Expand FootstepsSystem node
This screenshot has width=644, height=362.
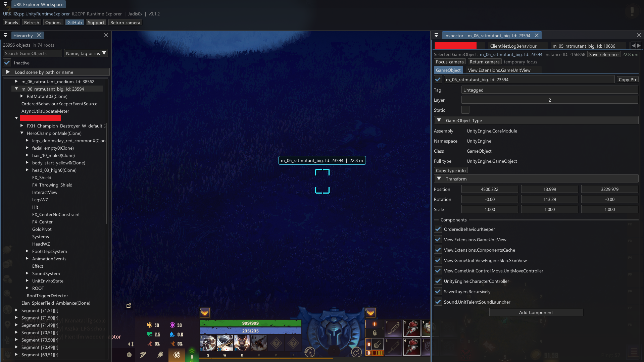pos(27,251)
